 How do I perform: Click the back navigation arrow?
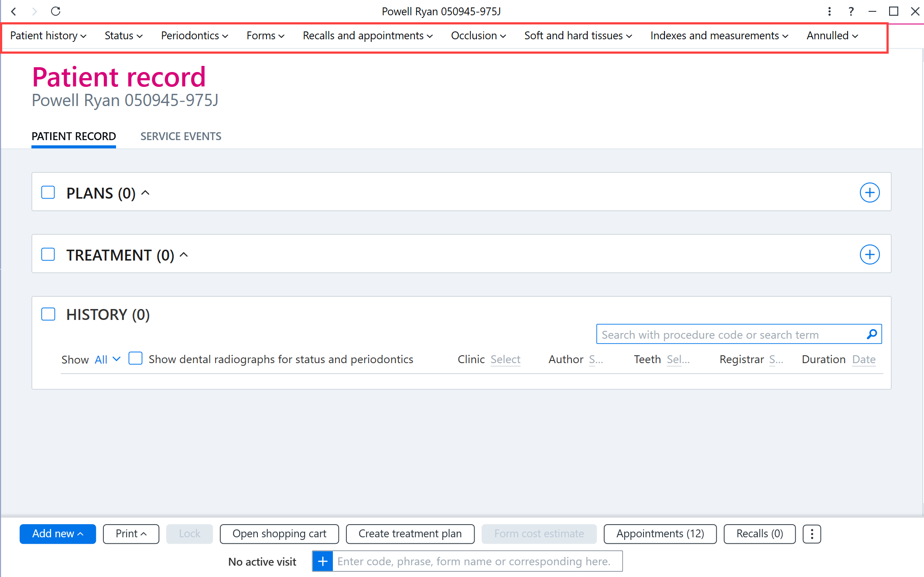[x=14, y=11]
